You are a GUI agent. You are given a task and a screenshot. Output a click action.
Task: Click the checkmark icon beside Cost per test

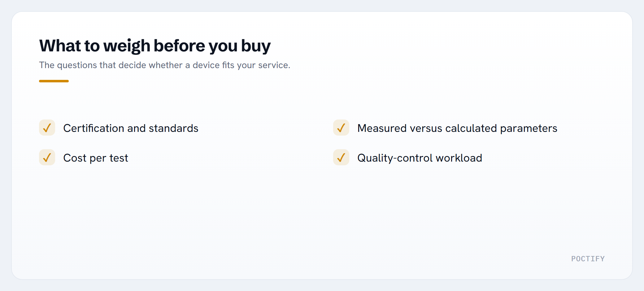pos(47,157)
